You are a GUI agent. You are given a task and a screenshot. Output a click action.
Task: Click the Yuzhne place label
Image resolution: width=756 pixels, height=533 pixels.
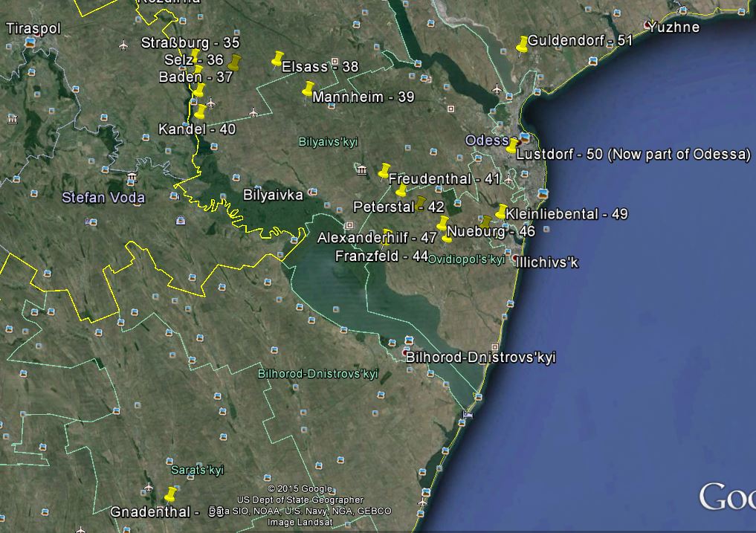(673, 28)
